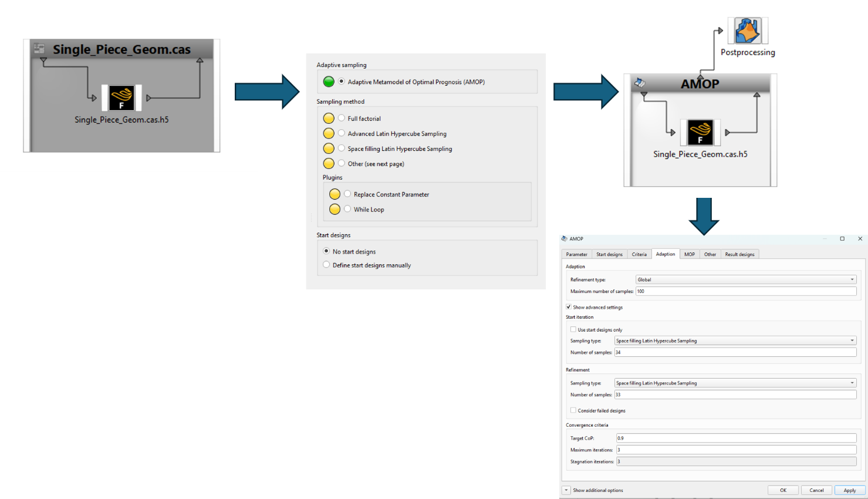The image size is (868, 499).
Task: Open Refinement section Sampling type dropdown
Action: coord(735,383)
